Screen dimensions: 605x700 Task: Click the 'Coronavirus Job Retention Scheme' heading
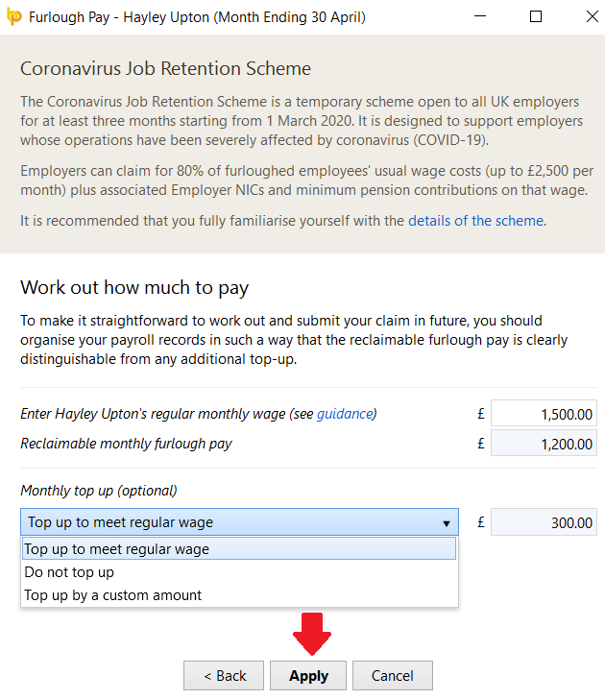[166, 69]
